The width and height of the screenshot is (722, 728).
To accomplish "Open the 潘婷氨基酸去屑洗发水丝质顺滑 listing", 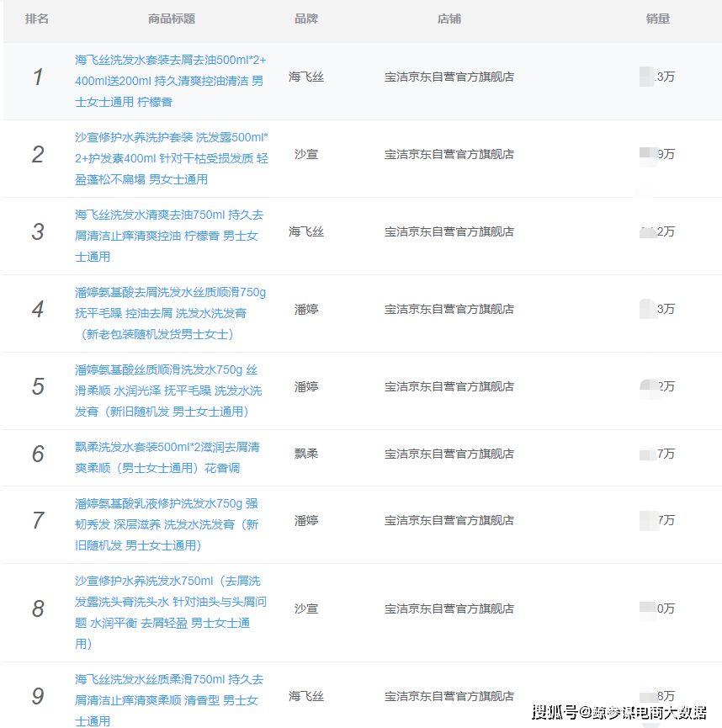I will (168, 310).
